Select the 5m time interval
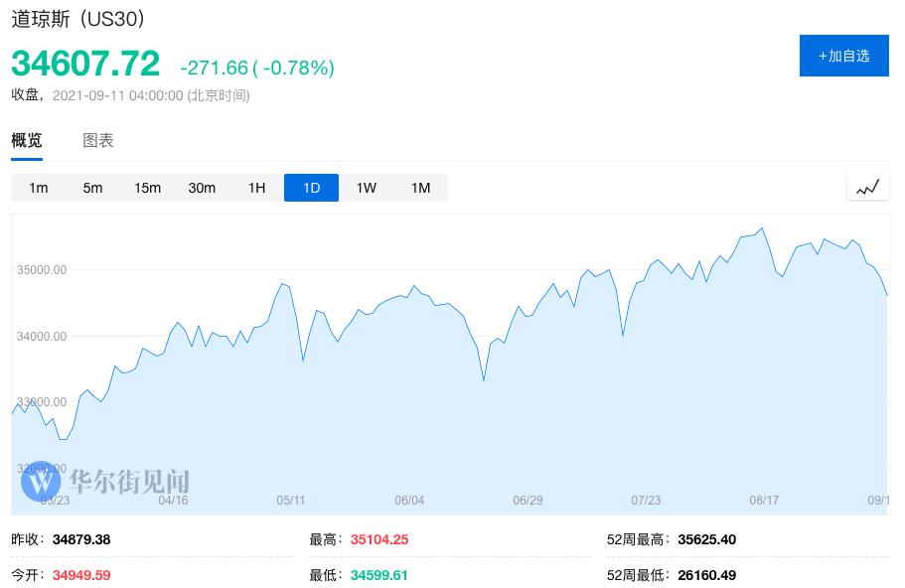Viewport: 905px width, 588px height. coord(92,188)
